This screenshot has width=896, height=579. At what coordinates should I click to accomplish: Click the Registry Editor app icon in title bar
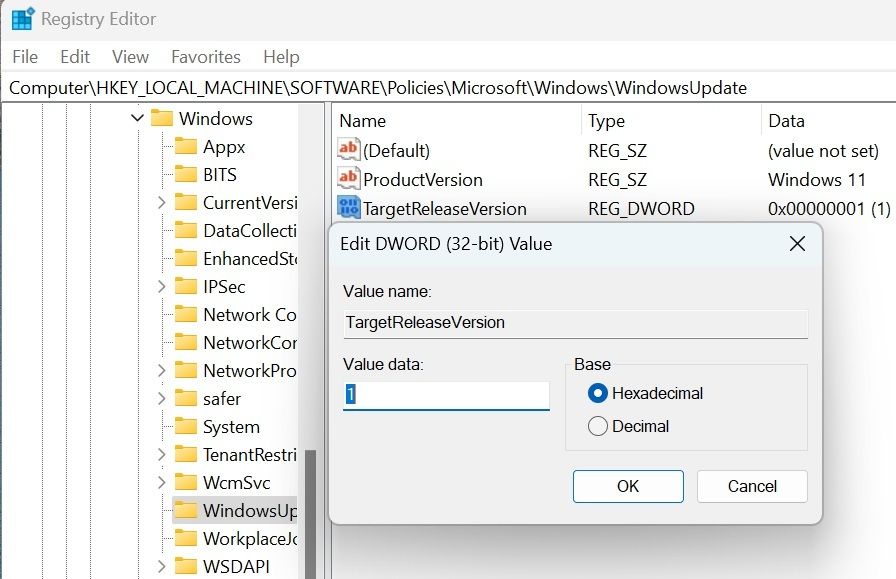(x=20, y=19)
